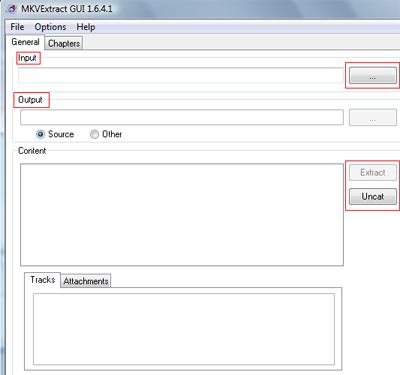This screenshot has height=375, width=400.
Task: Click the MKVExtract GUI title bar icon
Action: click(12, 9)
